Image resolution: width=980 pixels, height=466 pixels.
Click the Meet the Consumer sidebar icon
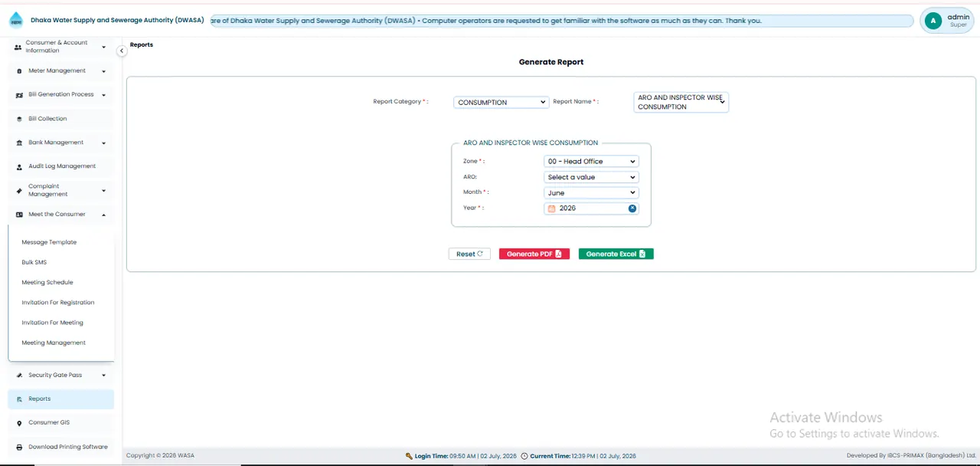[19, 215]
